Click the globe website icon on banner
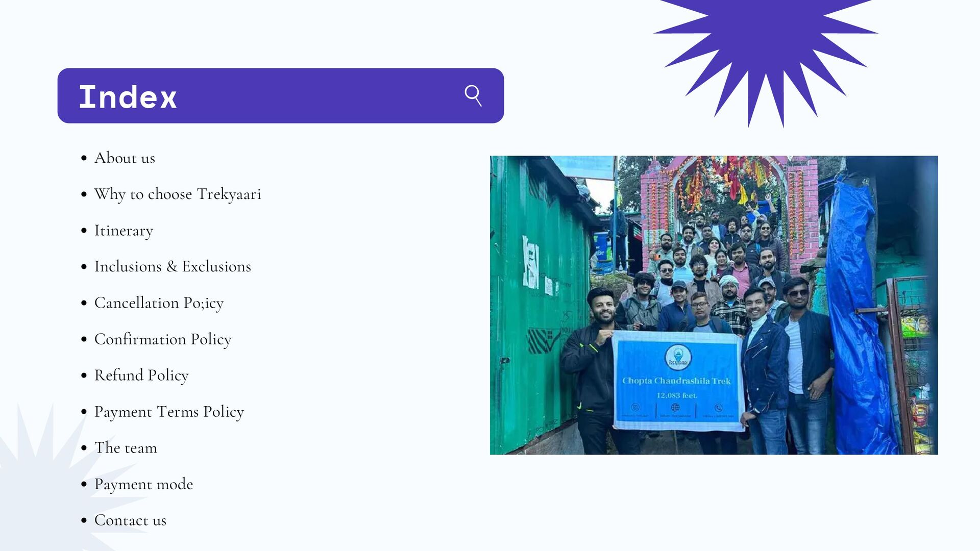Image resolution: width=980 pixels, height=551 pixels. 675,407
